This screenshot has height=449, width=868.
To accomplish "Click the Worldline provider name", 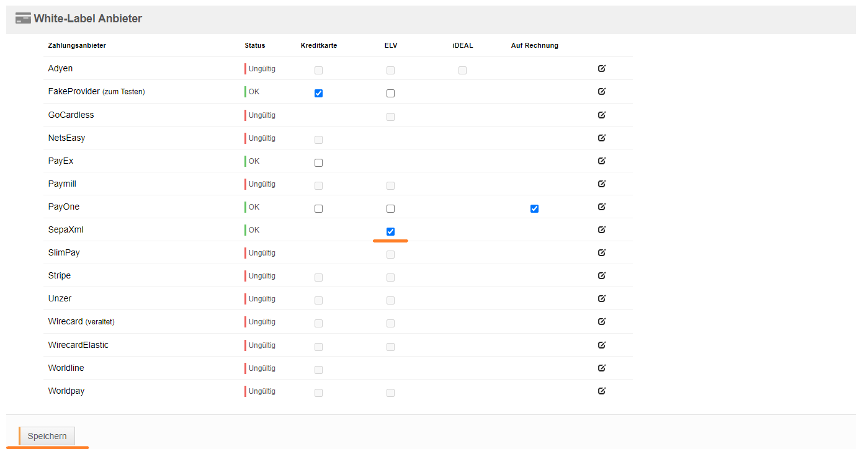I will [x=66, y=368].
